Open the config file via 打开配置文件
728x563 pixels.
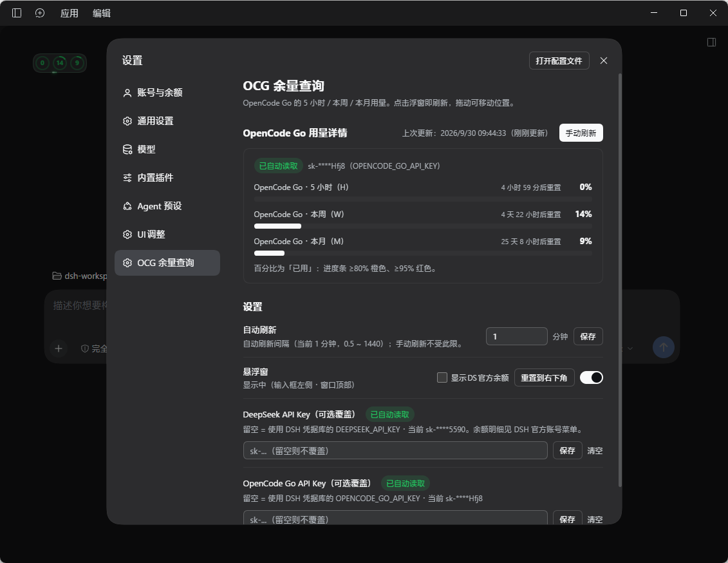[559, 61]
